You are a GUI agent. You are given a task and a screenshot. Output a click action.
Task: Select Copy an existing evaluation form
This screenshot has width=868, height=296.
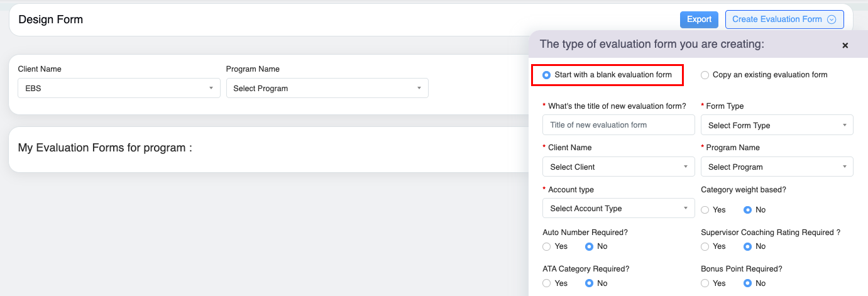click(x=705, y=75)
